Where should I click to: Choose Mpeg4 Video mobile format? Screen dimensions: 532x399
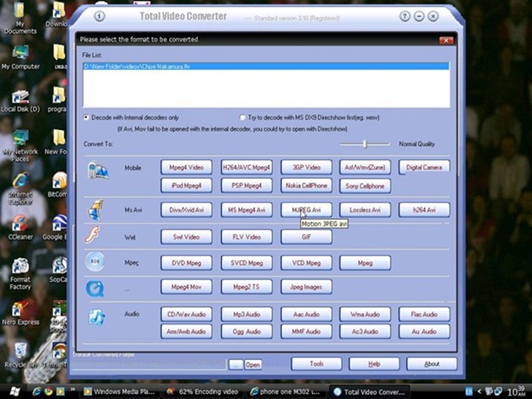click(x=187, y=167)
